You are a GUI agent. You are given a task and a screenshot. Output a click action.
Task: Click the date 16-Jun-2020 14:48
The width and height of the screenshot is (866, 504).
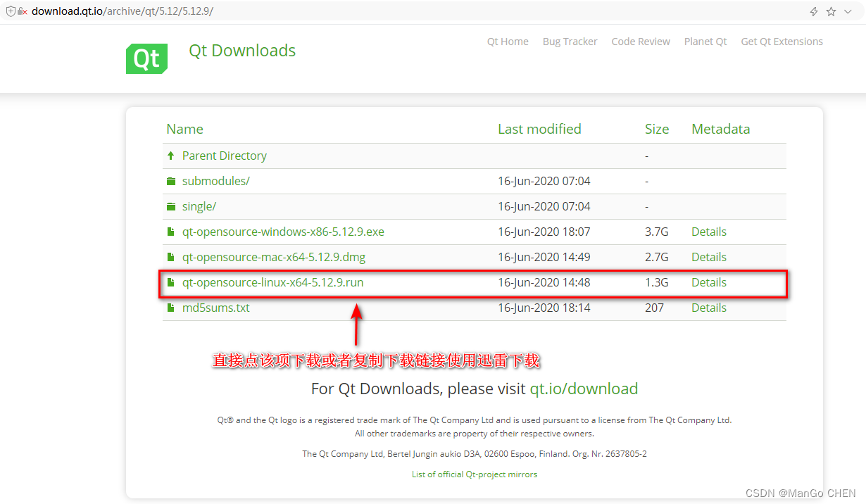[x=544, y=282]
